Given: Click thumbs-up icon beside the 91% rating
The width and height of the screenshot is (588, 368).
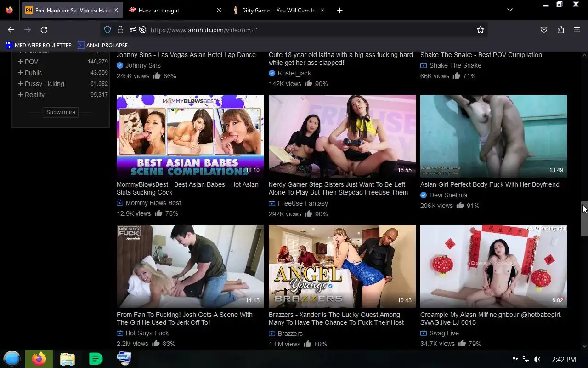Looking at the screenshot, I should pyautogui.click(x=460, y=205).
